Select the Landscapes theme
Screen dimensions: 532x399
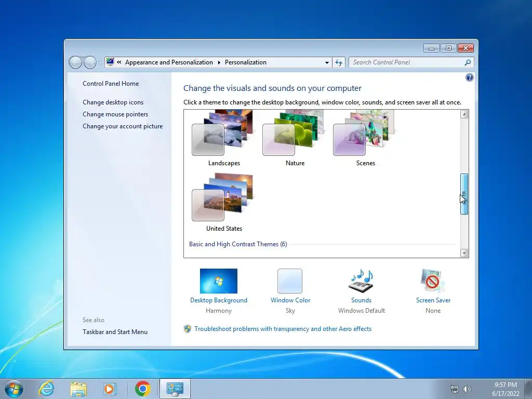pyautogui.click(x=222, y=138)
